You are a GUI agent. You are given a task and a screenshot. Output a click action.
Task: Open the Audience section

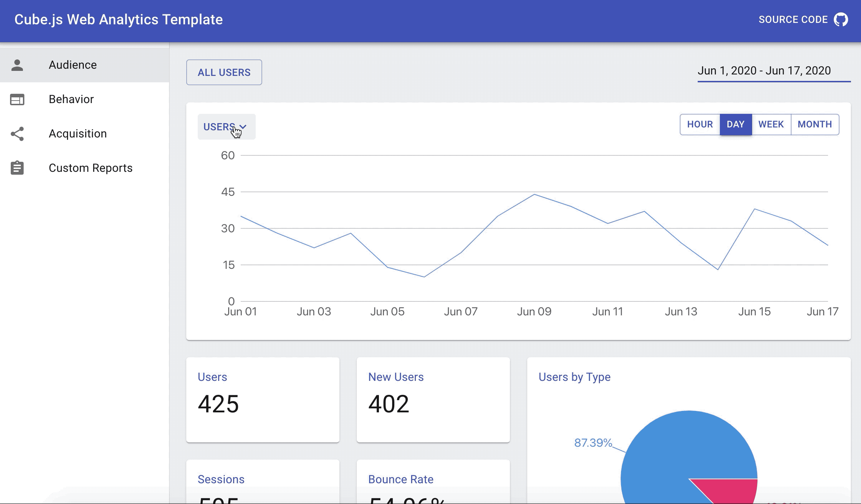(85, 65)
